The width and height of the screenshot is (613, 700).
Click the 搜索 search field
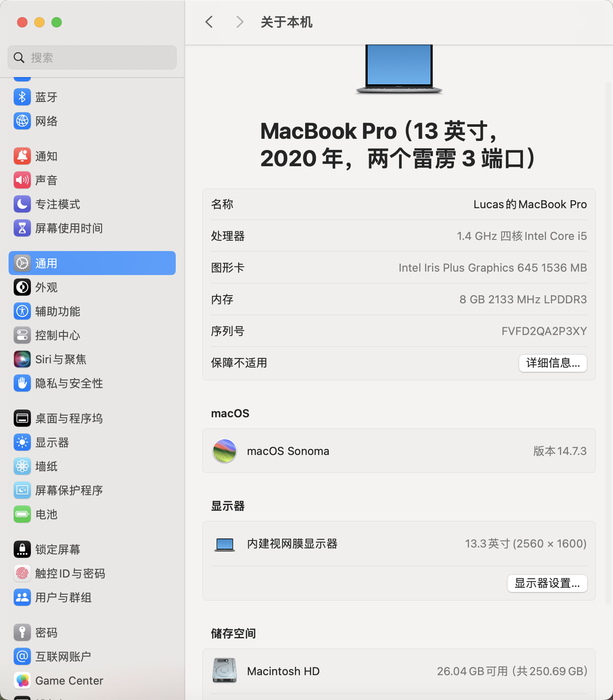(92, 57)
